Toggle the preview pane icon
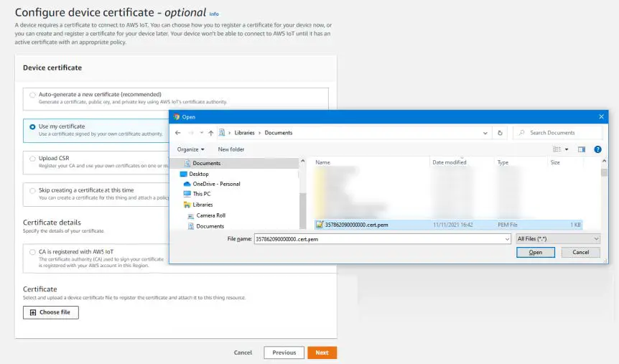619x364 pixels. tap(582, 149)
